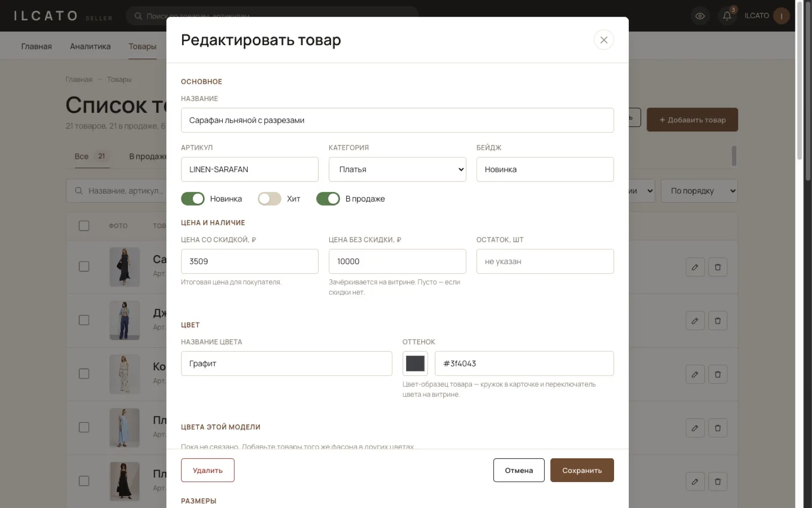The image size is (812, 508).
Task: Go to Аналитика navigation tab
Action: (90, 46)
